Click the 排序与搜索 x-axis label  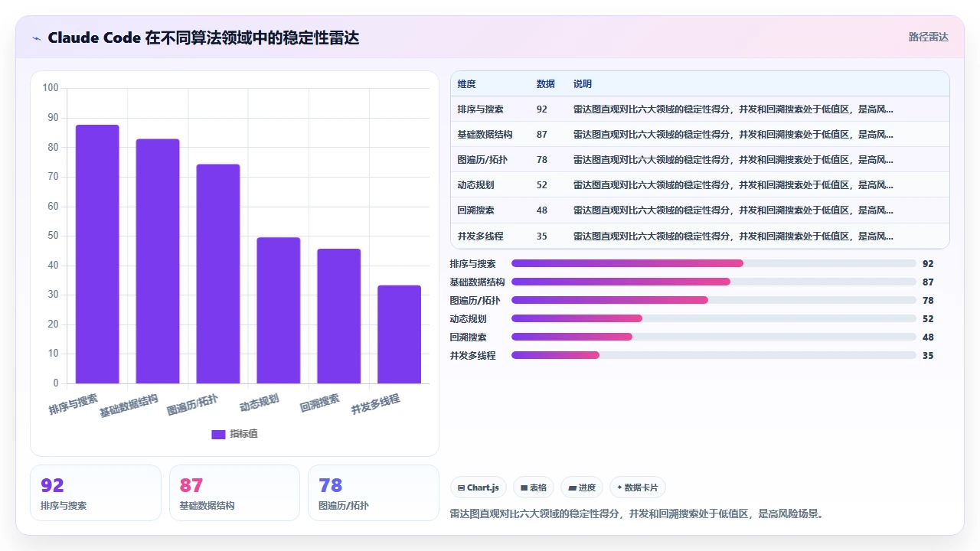(x=74, y=404)
